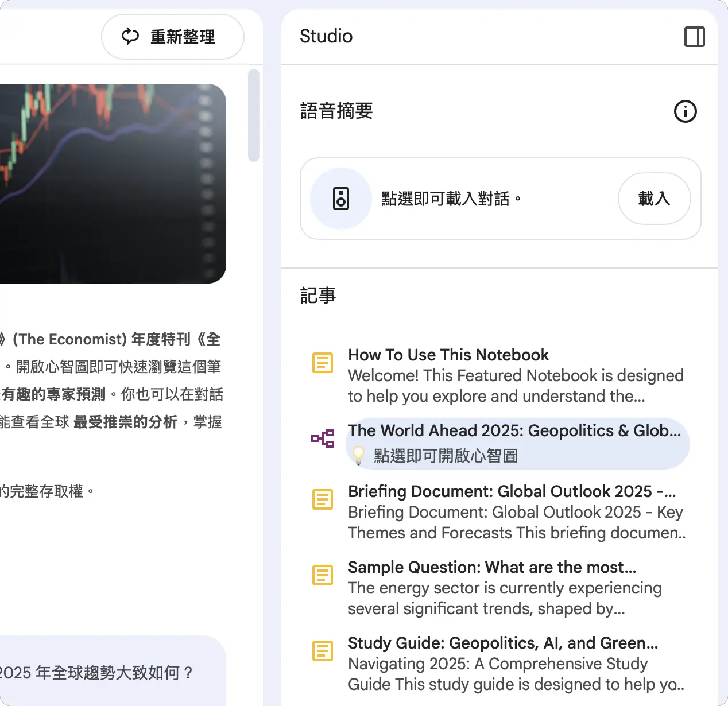Click the chat panel vertical scrollbar
728x706 pixels.
pyautogui.click(x=254, y=115)
